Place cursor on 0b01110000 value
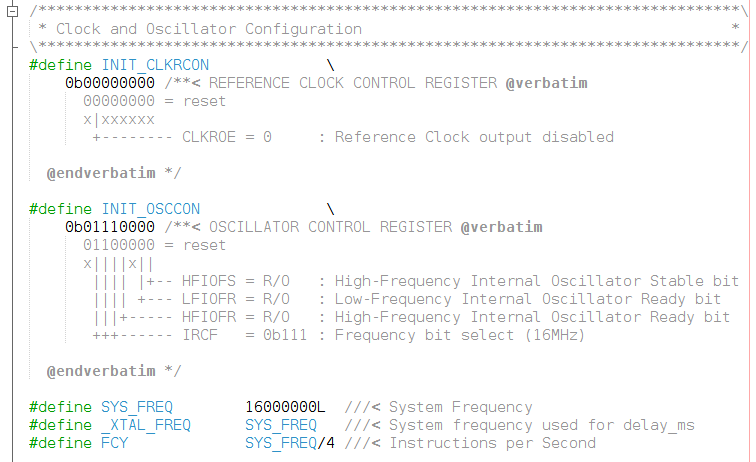756x462 pixels. 110,227
